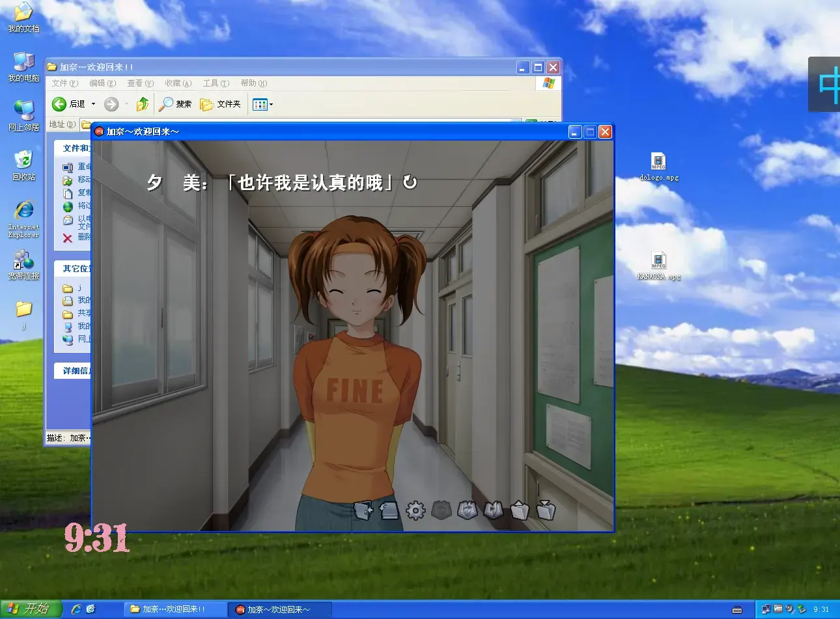Screen dimensions: 840x619
Task: Select 我的电脑 desktop icon
Action: (23, 66)
